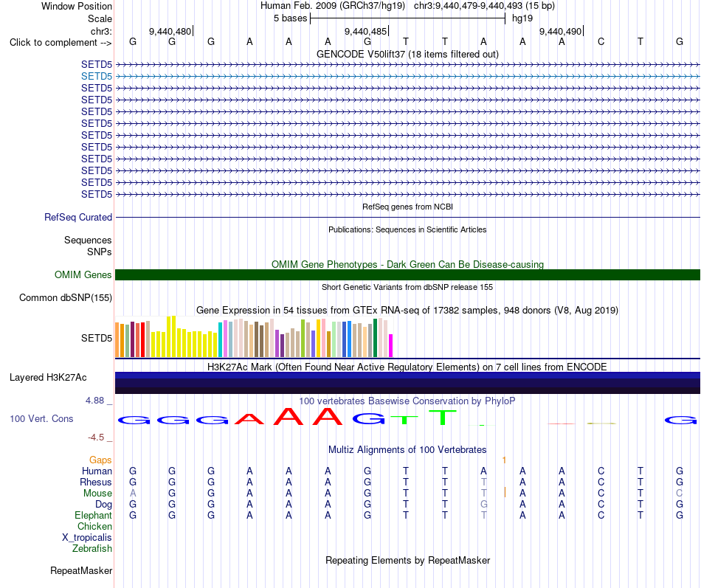
Task: Open the GENCODE V50lift37 track title
Action: point(407,54)
